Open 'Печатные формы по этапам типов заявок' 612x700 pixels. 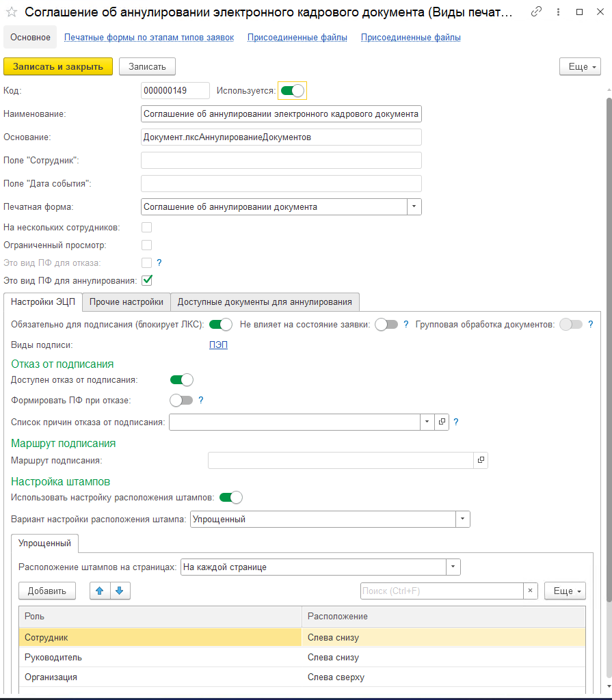[x=149, y=38]
